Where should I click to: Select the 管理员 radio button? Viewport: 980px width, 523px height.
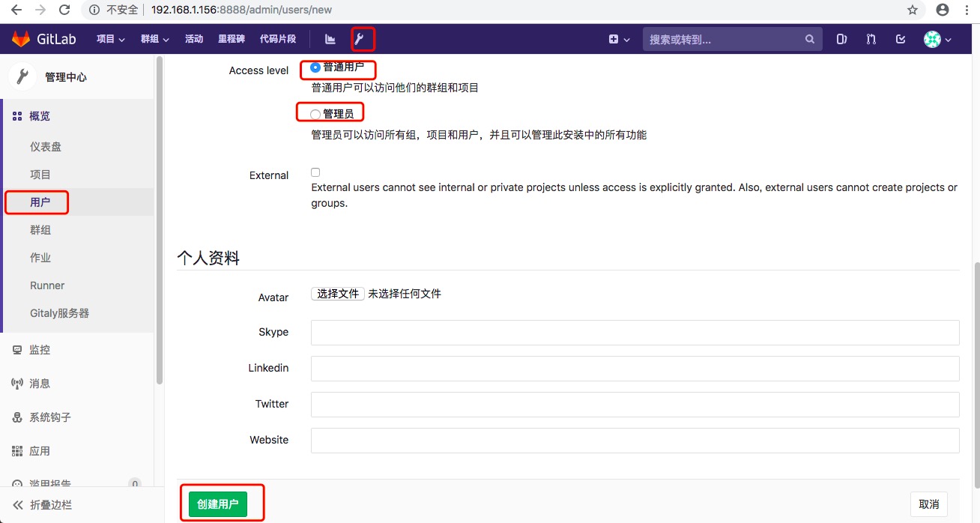(x=315, y=114)
